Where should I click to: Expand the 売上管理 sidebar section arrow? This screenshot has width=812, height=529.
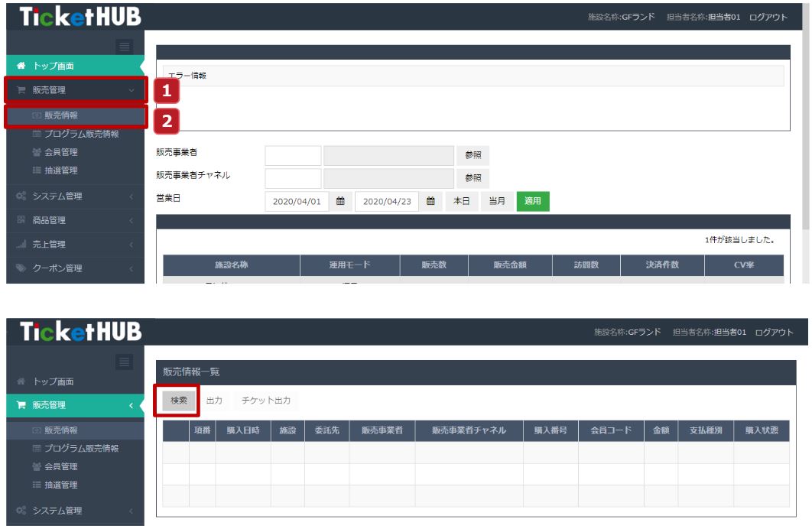point(132,245)
